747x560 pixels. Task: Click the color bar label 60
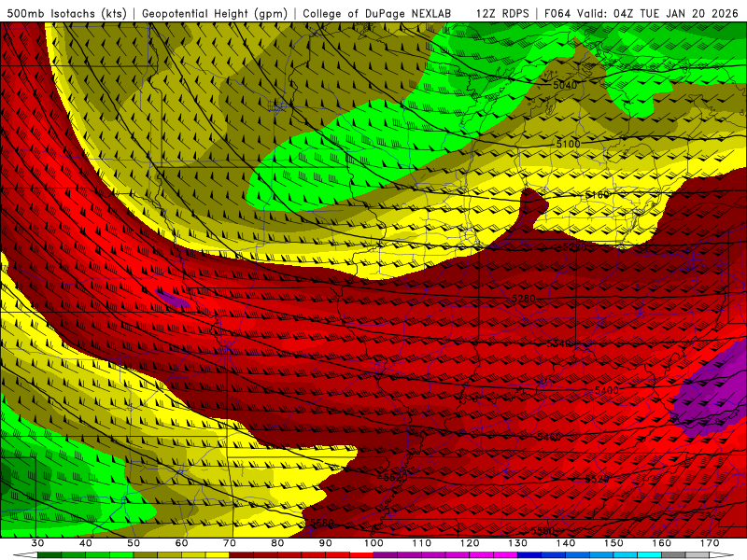181,543
